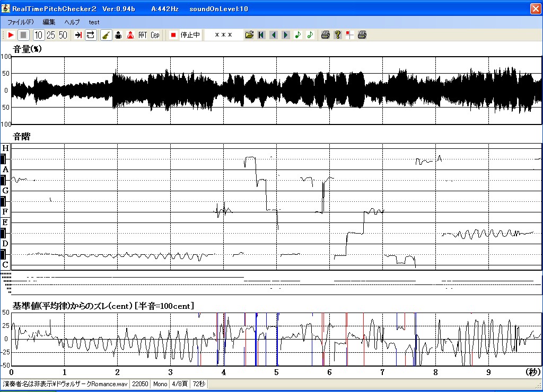Select the 10 time scale button
Viewport: 543px width, 392px height.
tap(38, 35)
